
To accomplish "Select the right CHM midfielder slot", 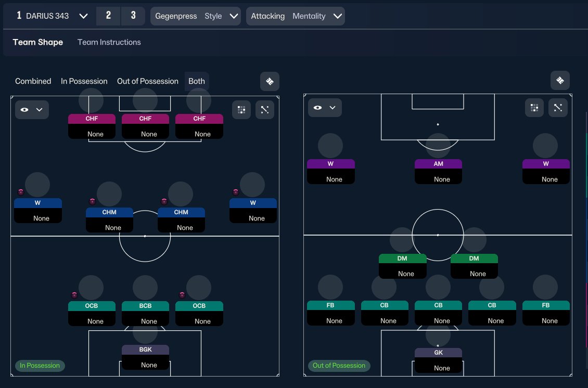I will pyautogui.click(x=181, y=220).
